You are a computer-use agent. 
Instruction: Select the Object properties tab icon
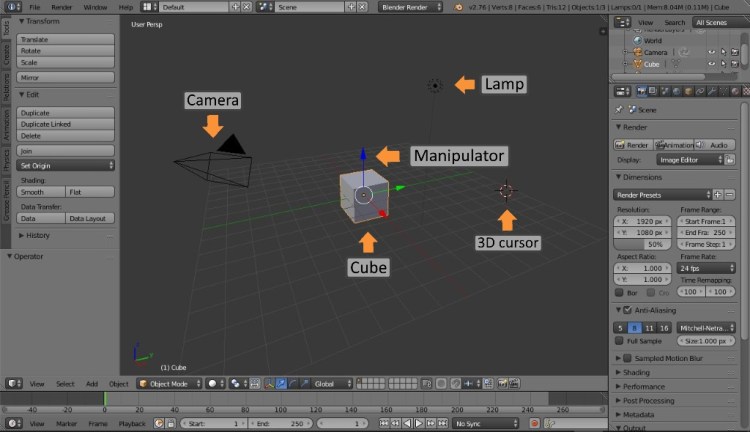pyautogui.click(x=688, y=91)
